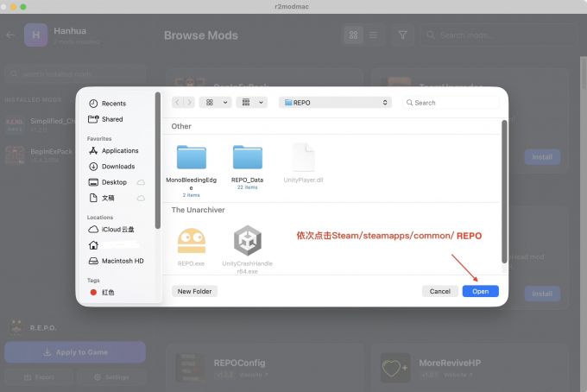Open the group-by options dropdown
This screenshot has height=392, width=587.
click(251, 102)
